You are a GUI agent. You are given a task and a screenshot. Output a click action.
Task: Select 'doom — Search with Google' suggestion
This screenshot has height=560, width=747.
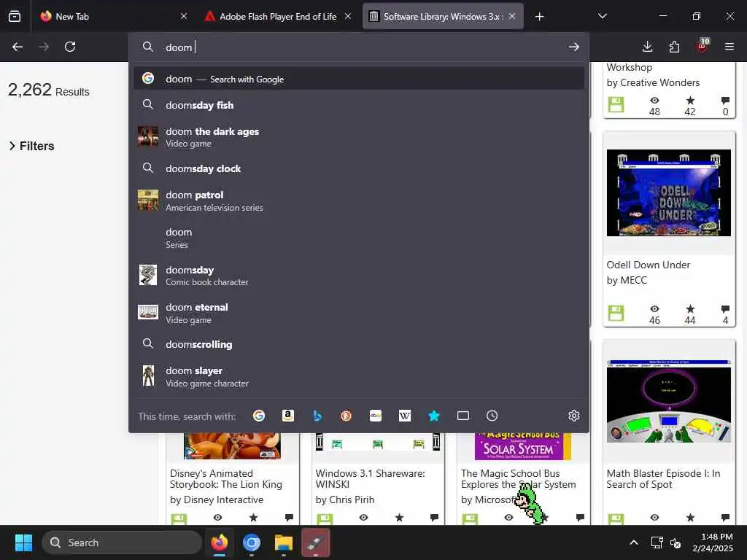click(x=359, y=79)
